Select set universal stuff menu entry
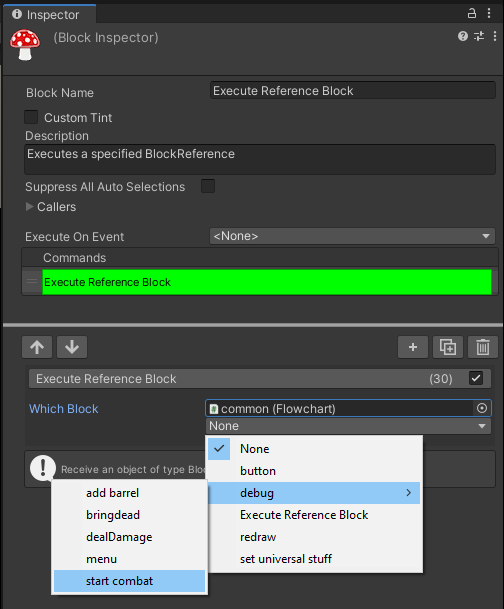 click(315, 559)
